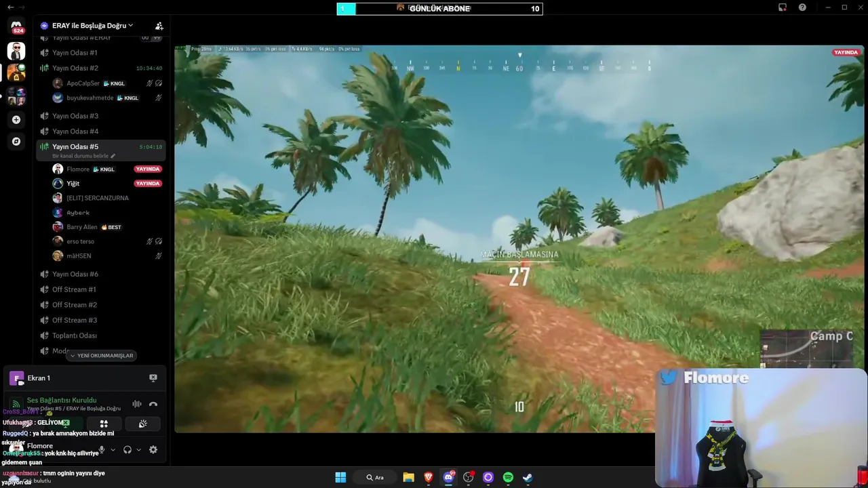Join voice channel Yayın Odası #2
868x488 pixels.
tap(100, 68)
